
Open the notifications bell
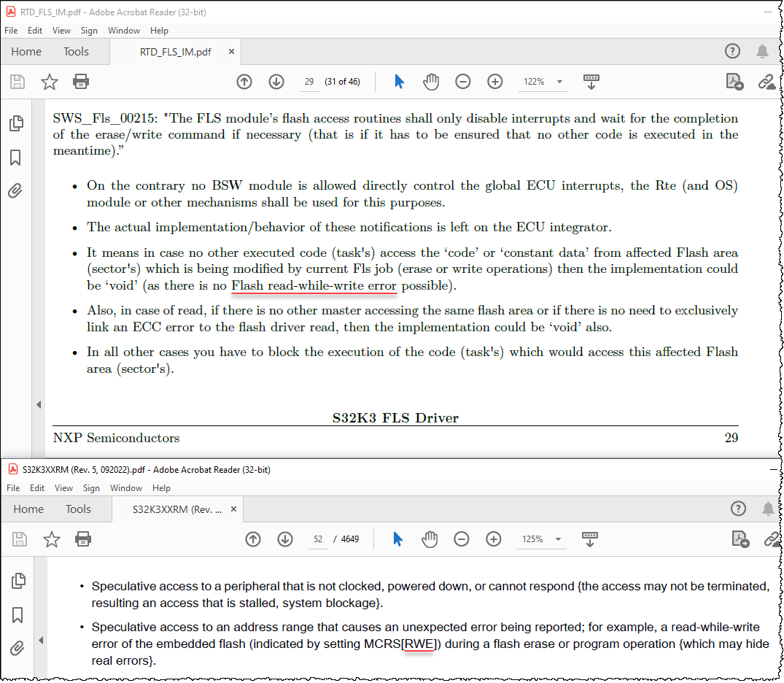point(763,51)
